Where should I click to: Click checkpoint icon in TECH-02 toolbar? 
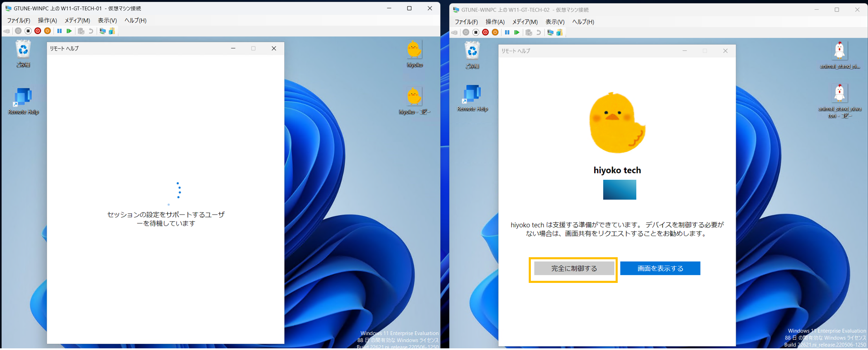(529, 32)
